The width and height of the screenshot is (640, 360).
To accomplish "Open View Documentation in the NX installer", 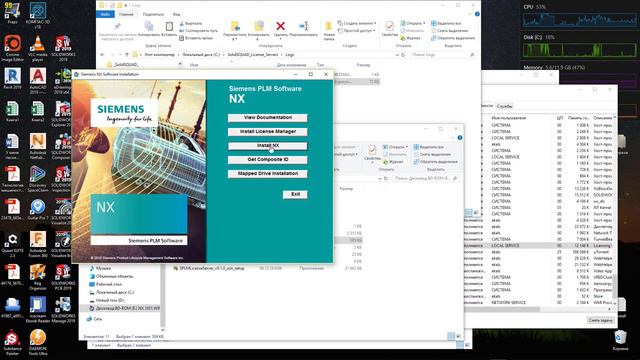I will 267,118.
